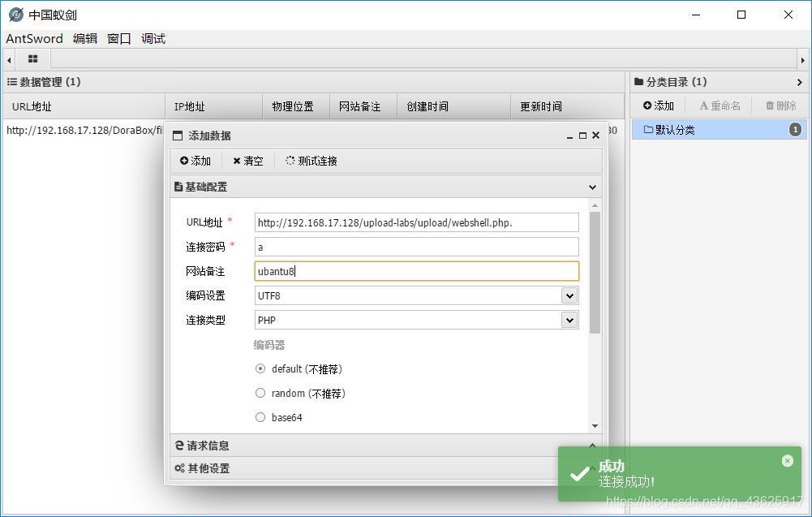Click the config panel scrollbar thumb
This screenshot has width=812, height=517.
click(595, 273)
